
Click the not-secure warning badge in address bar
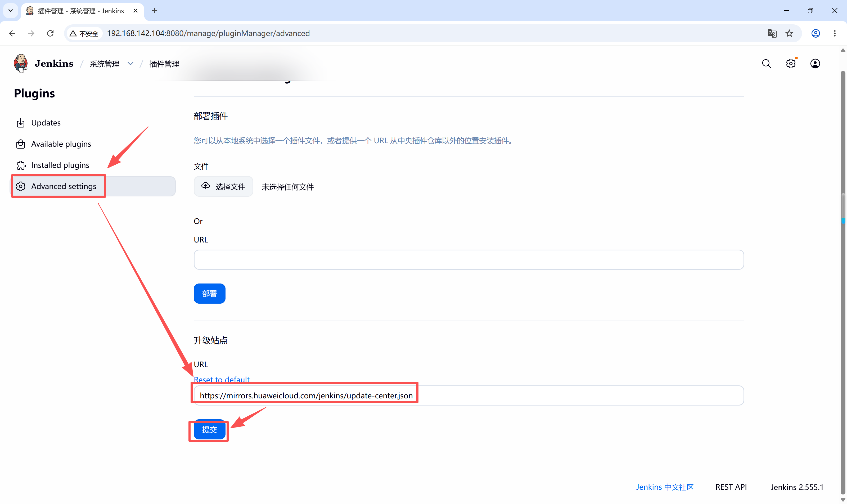[x=84, y=33]
